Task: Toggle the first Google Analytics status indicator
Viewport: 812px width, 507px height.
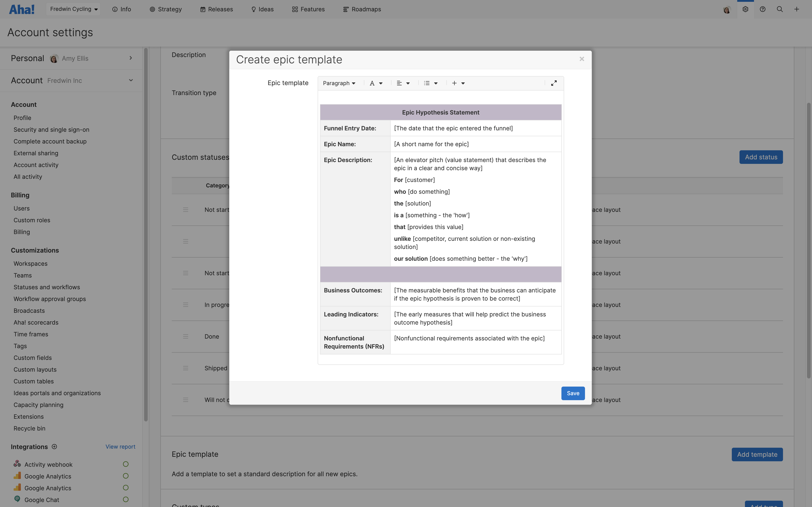Action: pos(126,476)
